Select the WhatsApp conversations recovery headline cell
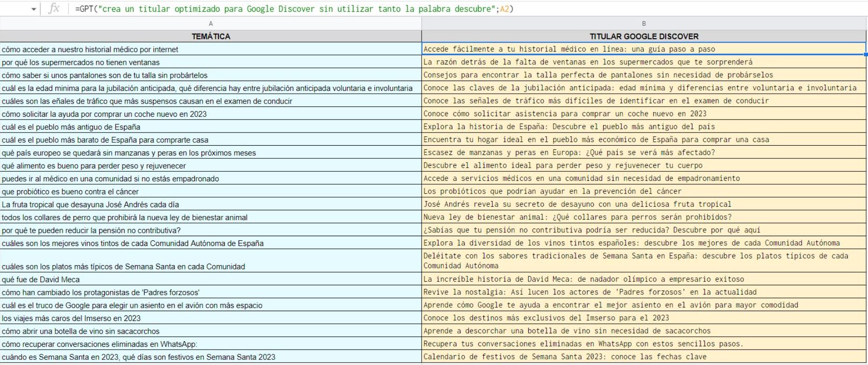868x365 pixels. (x=644, y=344)
